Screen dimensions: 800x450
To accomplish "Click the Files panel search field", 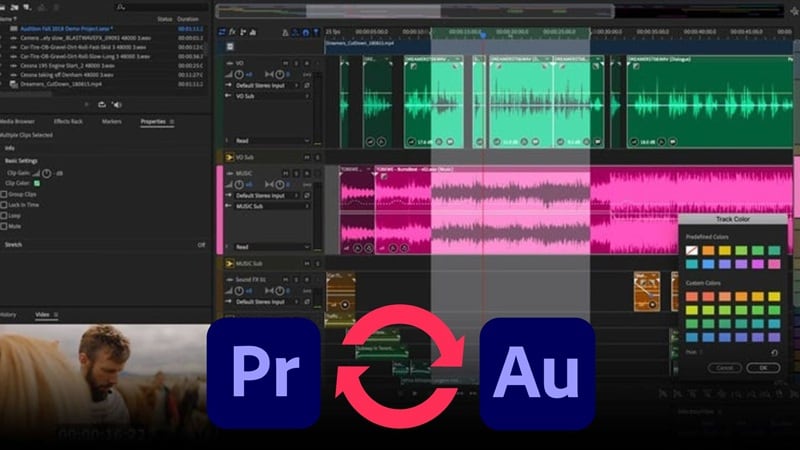I will (x=162, y=7).
